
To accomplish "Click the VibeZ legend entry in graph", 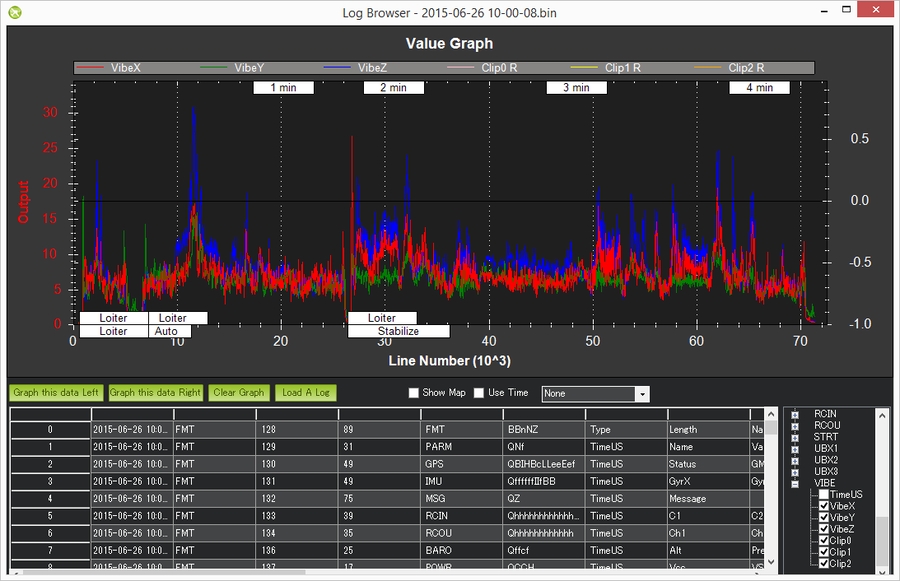I will 360,68.
